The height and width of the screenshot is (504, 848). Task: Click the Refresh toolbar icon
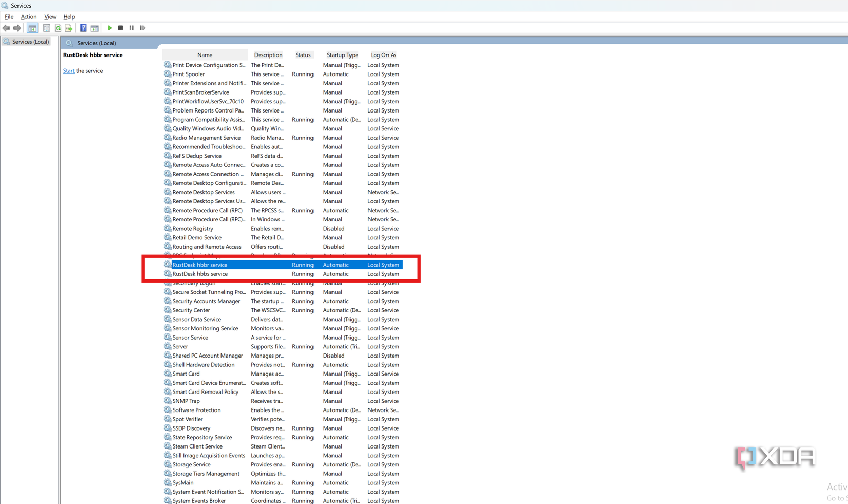click(58, 28)
